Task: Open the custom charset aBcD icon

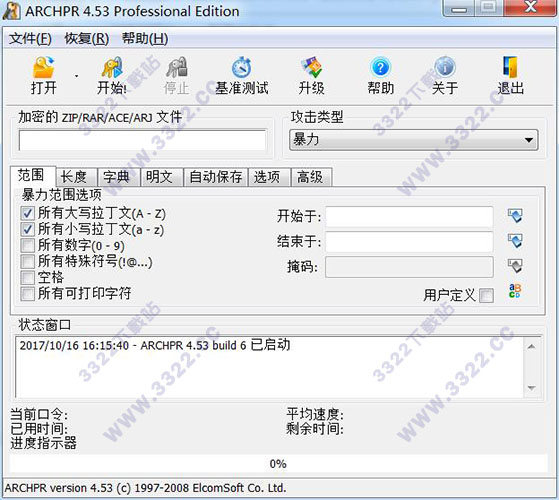Action: 515,290
